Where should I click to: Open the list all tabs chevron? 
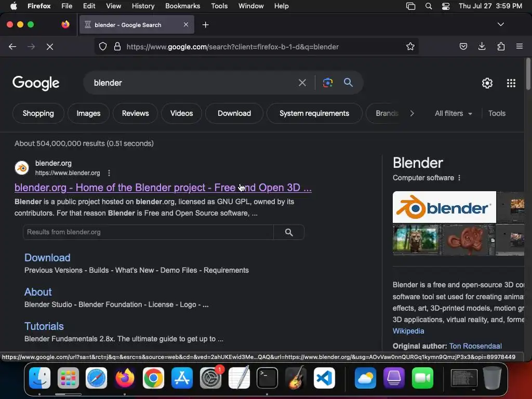click(x=500, y=24)
